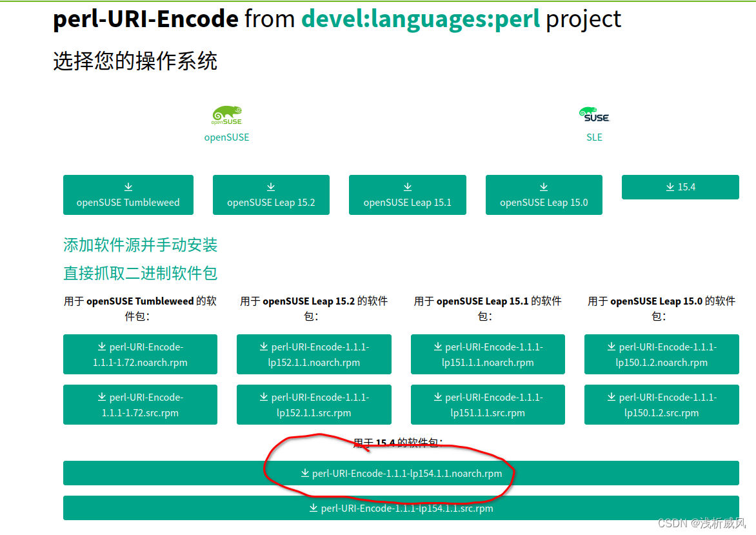Click download icon on Leap 15.2 button
This screenshot has width=756, height=535.
271,187
